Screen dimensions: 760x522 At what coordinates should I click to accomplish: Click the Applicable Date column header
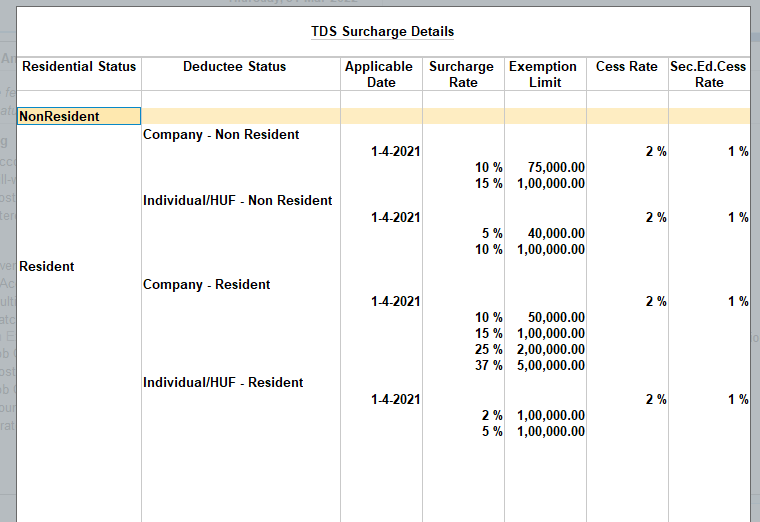pyautogui.click(x=379, y=74)
